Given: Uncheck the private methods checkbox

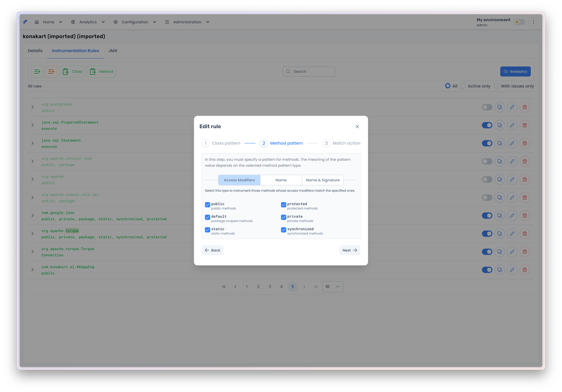Looking at the screenshot, I should coord(283,217).
